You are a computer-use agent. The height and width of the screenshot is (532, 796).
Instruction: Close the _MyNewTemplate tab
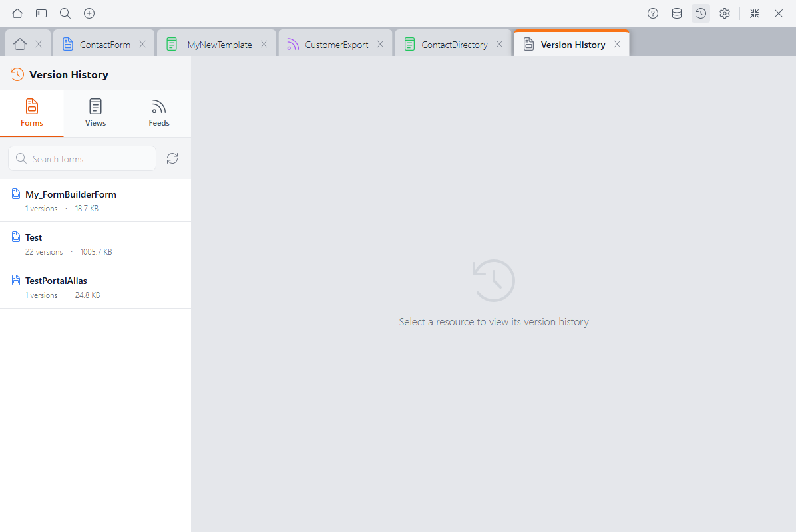264,44
